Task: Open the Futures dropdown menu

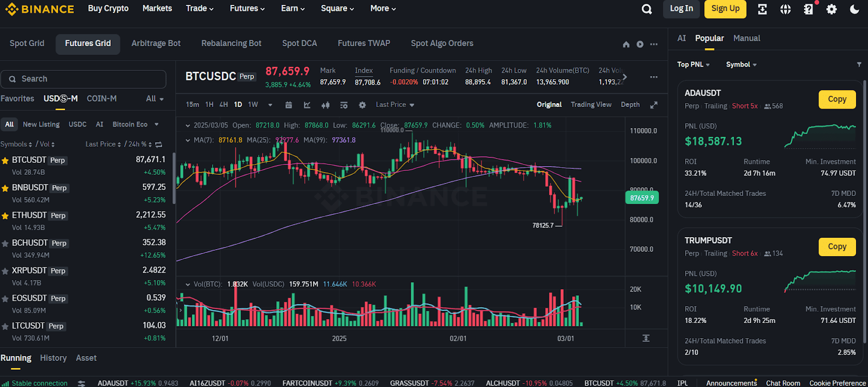Action: tap(247, 9)
